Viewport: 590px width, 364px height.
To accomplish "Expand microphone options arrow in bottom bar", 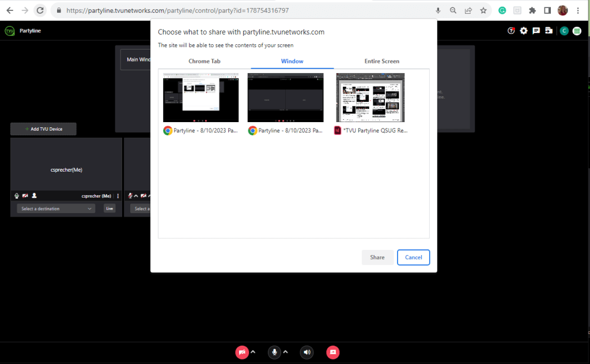I will coord(286,352).
